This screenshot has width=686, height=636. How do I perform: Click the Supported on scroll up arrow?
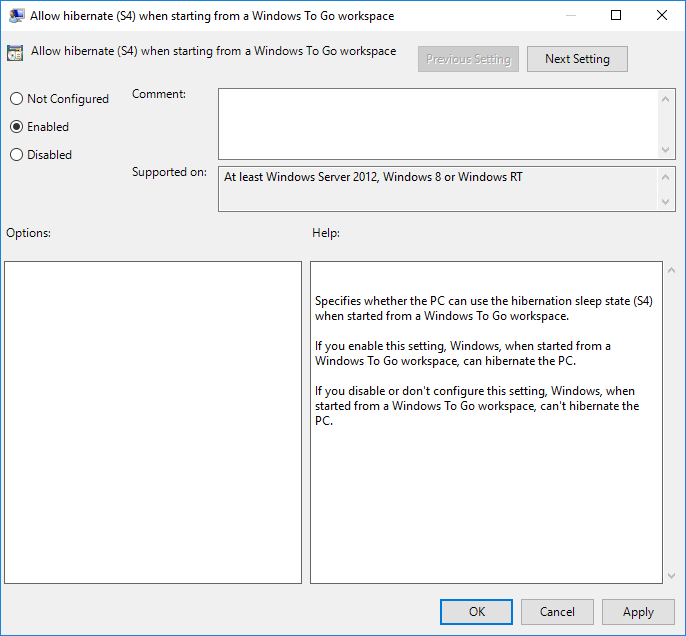[x=665, y=177]
